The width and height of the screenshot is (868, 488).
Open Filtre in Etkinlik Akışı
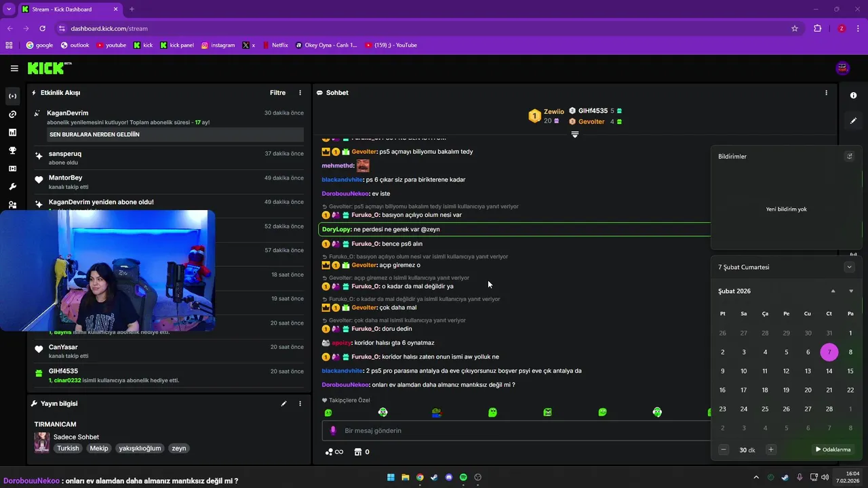tap(277, 93)
